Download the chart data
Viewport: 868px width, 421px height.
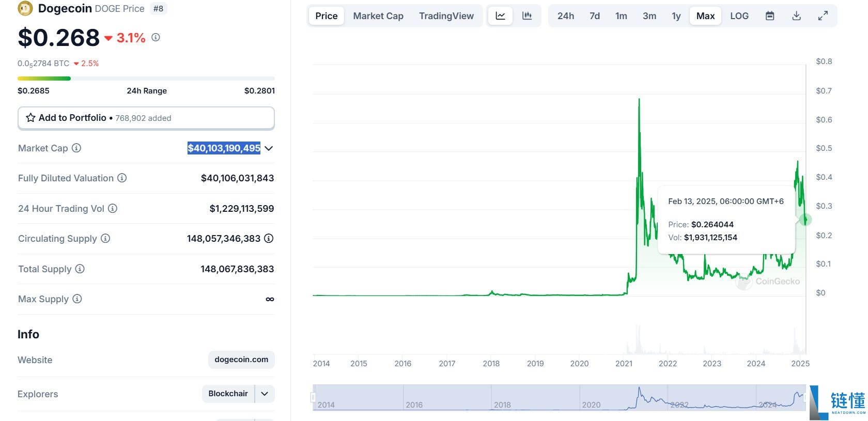tap(796, 16)
